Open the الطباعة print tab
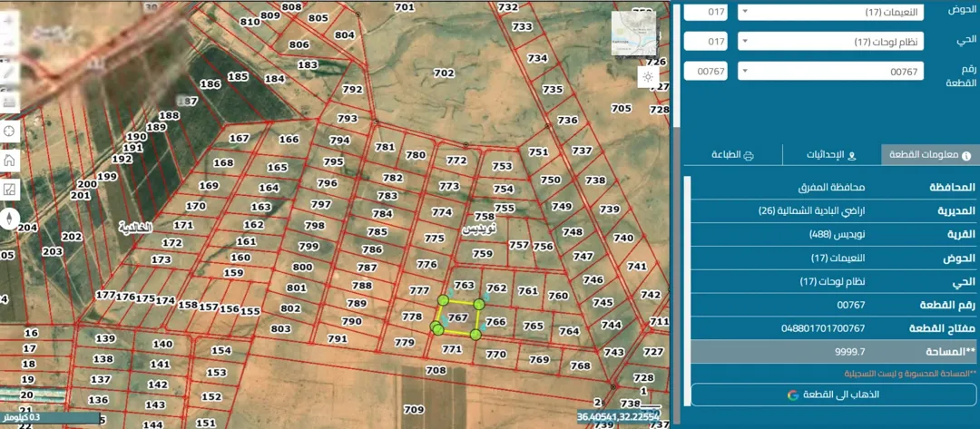 coord(732,155)
